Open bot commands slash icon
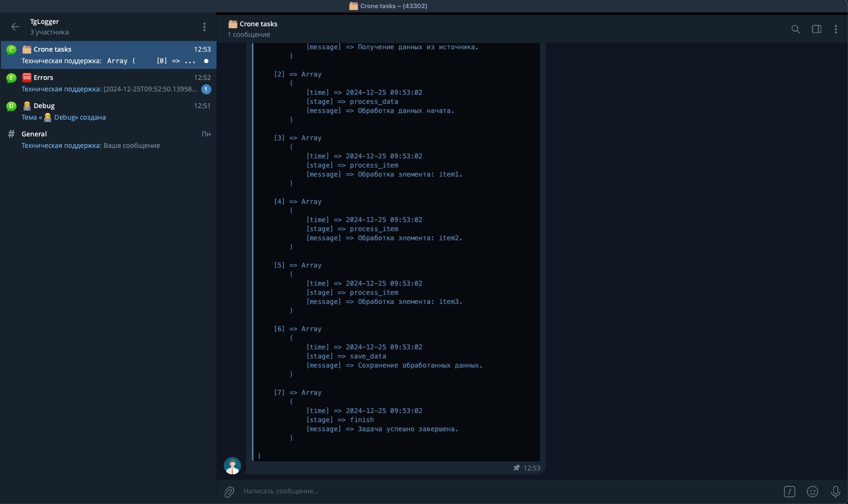This screenshot has height=504, width=848. 789,492
